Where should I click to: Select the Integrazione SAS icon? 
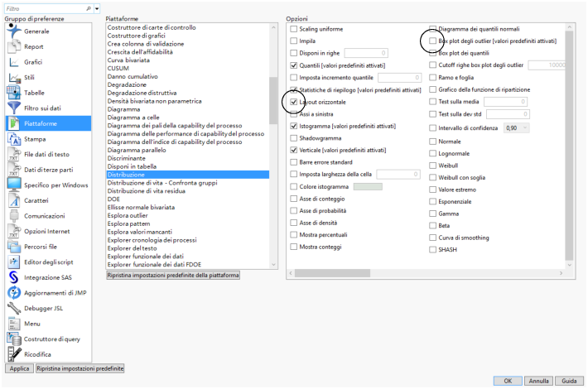click(x=14, y=277)
